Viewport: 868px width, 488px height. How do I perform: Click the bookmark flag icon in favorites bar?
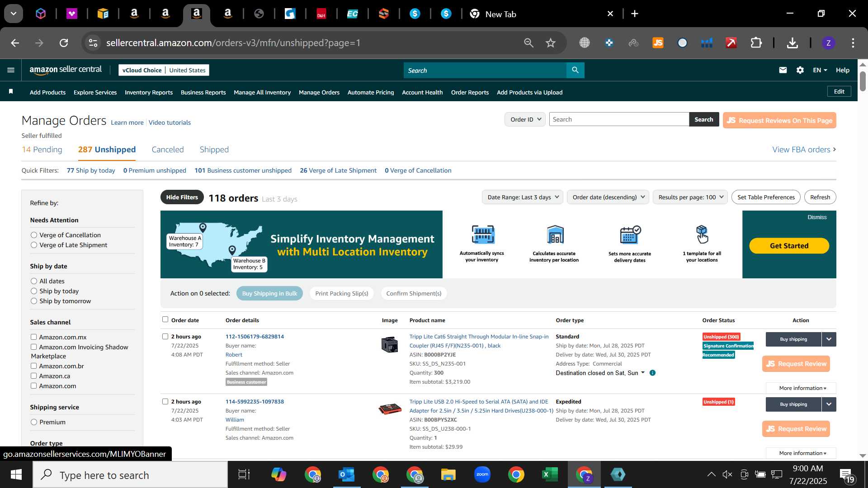(x=11, y=92)
